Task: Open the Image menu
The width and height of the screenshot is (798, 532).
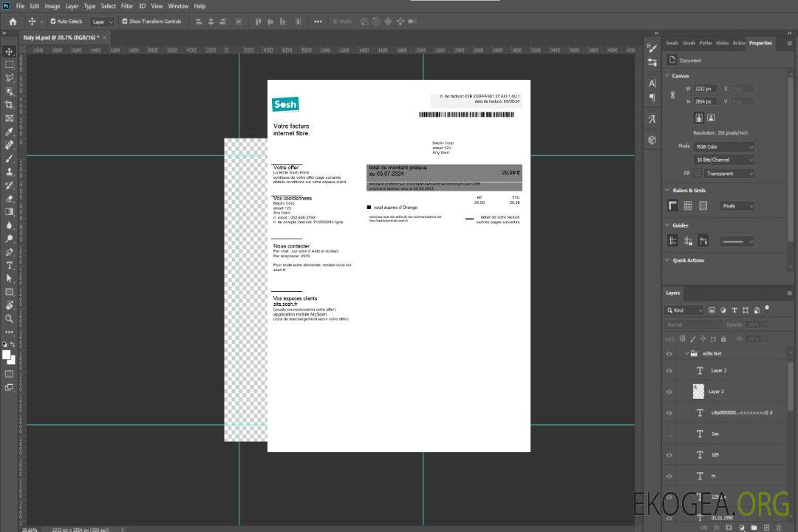Action: pyautogui.click(x=52, y=6)
